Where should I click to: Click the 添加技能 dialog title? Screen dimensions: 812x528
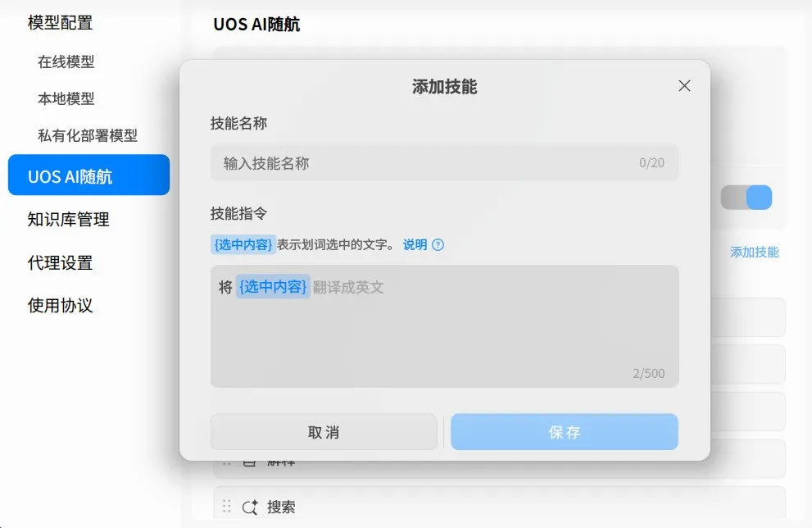tap(445, 87)
